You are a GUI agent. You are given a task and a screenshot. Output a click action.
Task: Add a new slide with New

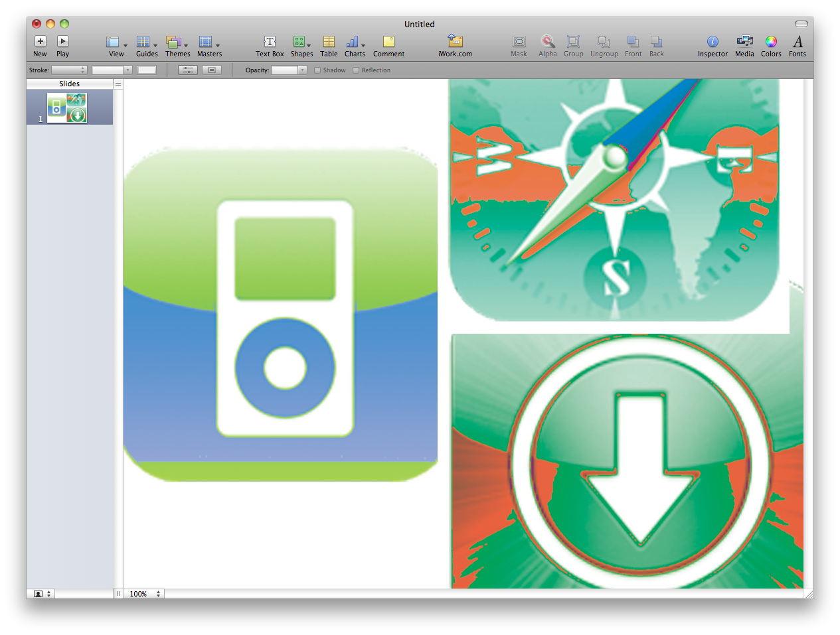(x=40, y=46)
